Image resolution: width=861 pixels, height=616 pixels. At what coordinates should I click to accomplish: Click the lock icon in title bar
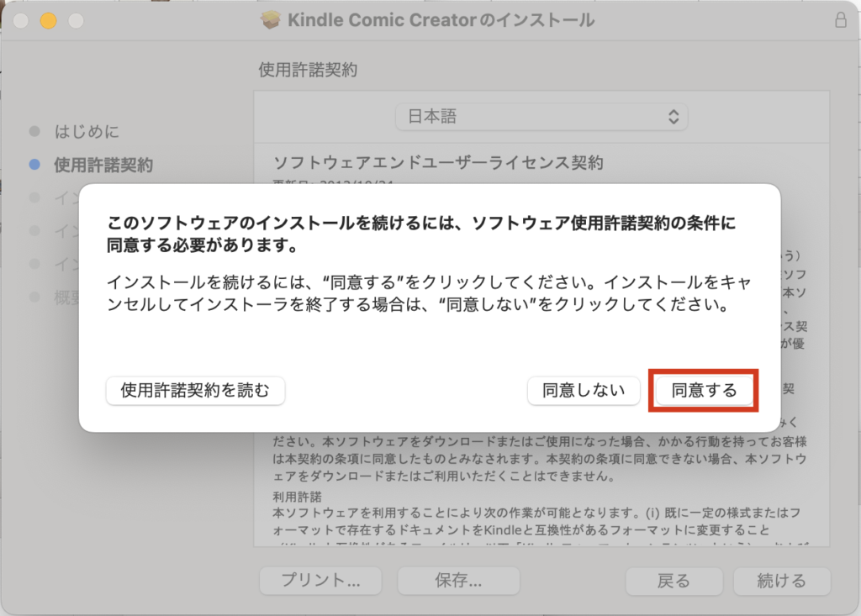click(x=841, y=19)
